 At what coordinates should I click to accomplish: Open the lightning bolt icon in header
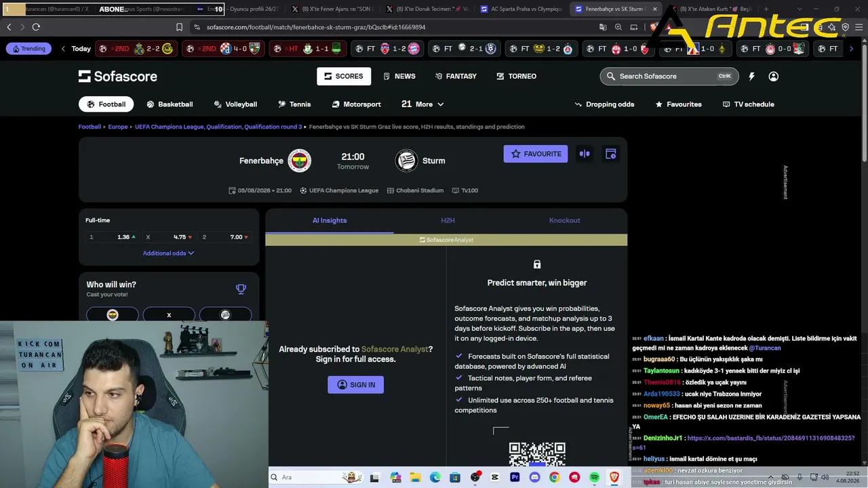pos(751,77)
